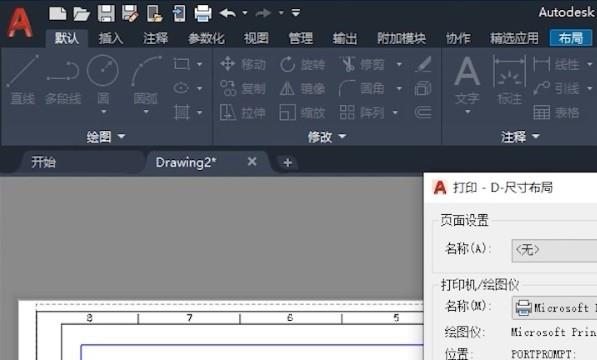Screen dimensions: 597x360
Task: Switch to the 默认 ribbon tab
Action: [67, 38]
